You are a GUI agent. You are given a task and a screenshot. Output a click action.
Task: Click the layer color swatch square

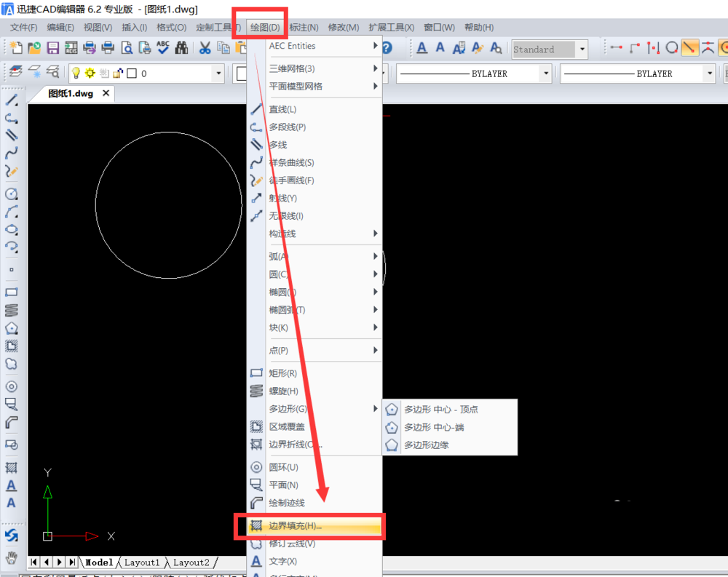tap(132, 73)
